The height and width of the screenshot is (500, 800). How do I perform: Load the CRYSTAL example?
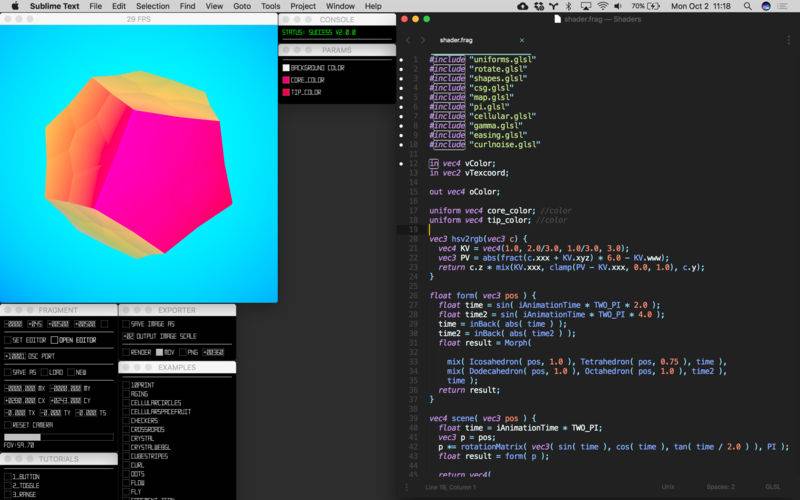coord(139,439)
